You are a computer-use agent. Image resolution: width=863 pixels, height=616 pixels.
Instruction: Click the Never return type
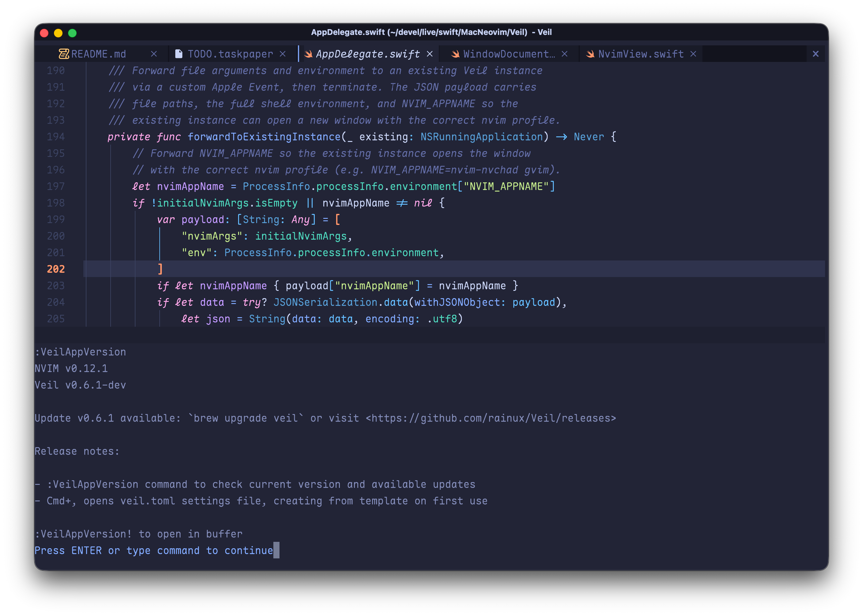pyautogui.click(x=589, y=137)
